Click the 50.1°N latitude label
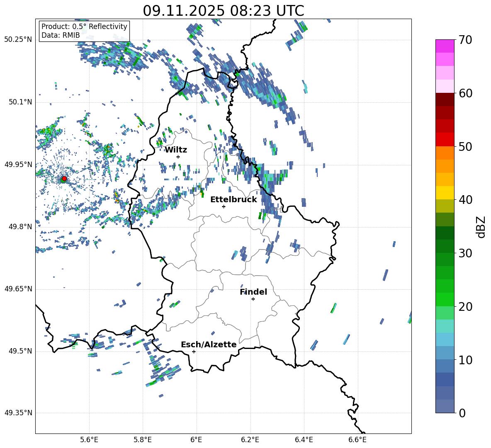This screenshot has height=448, width=491. [x=20, y=102]
